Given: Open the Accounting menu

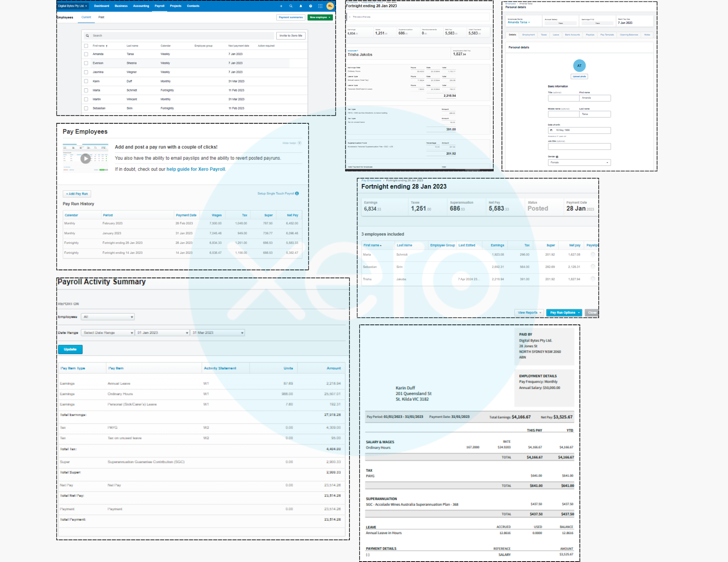Looking at the screenshot, I should coord(141,6).
